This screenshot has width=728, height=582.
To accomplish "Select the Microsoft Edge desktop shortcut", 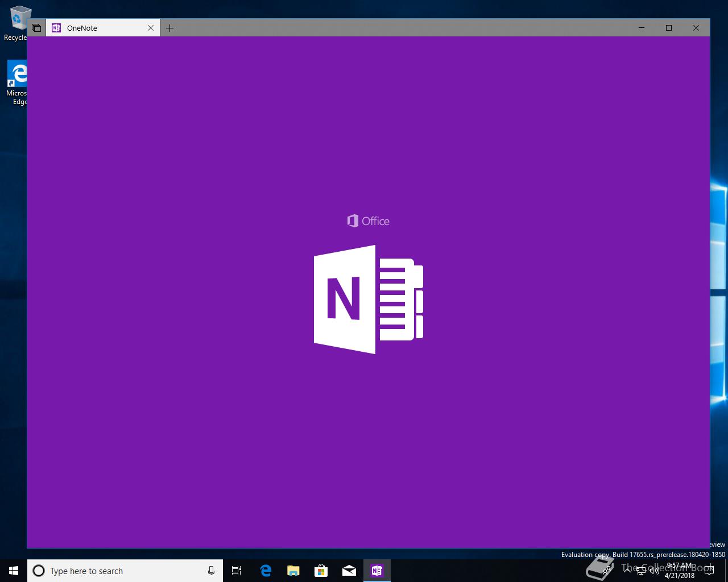I will coord(17,83).
